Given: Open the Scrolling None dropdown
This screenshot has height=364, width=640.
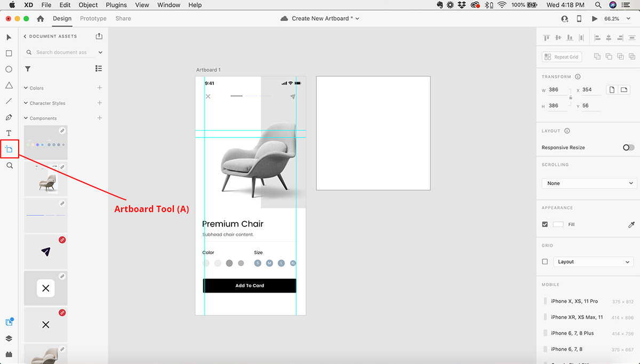Looking at the screenshot, I should tap(589, 183).
